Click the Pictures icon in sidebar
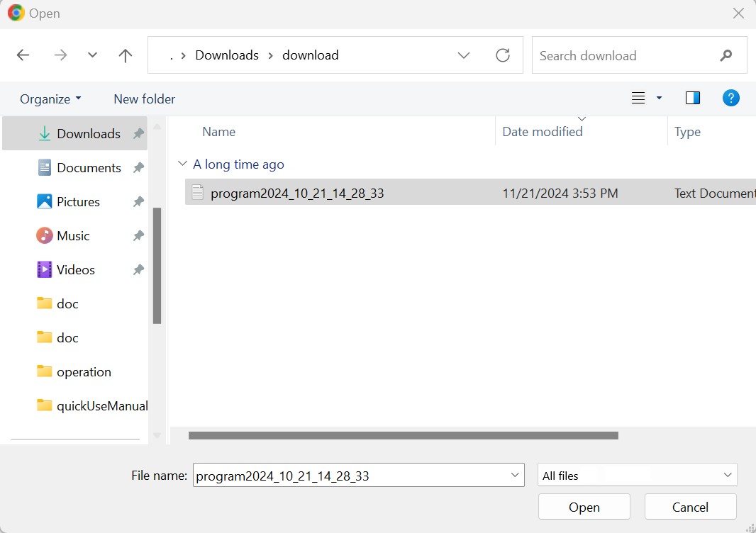The height and width of the screenshot is (533, 756). [45, 201]
